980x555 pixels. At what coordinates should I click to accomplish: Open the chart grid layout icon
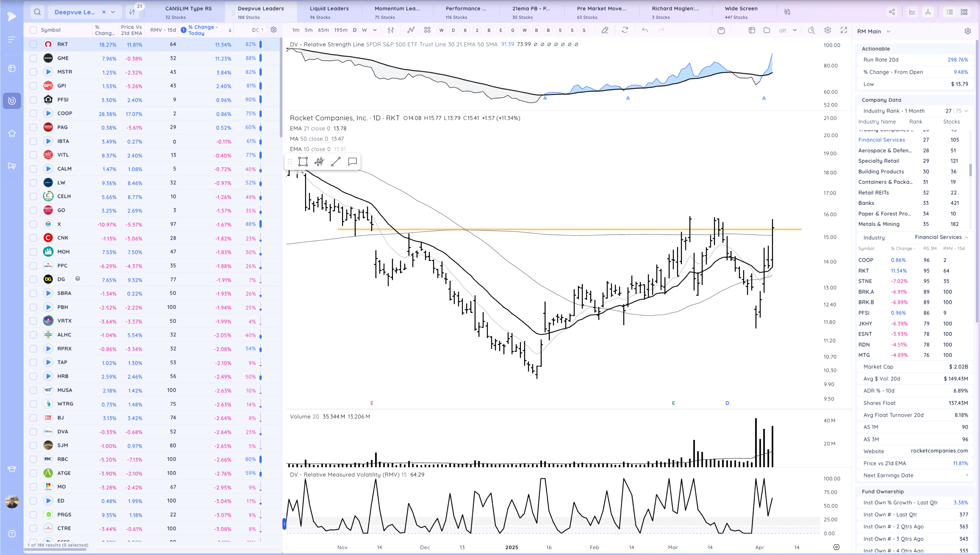(x=427, y=30)
